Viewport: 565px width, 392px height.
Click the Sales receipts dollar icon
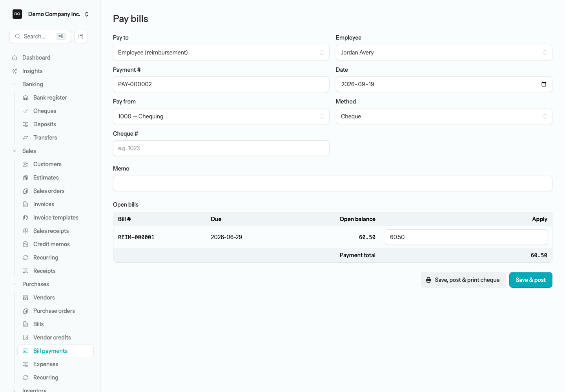[x=26, y=231]
